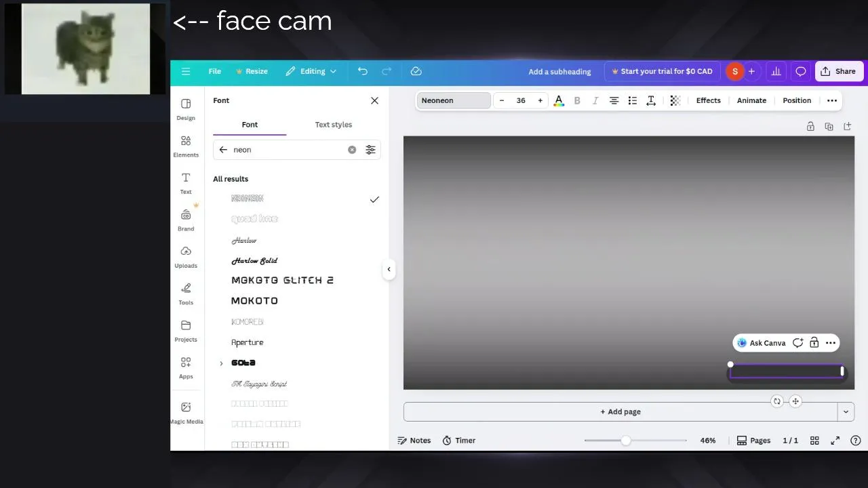The width and height of the screenshot is (868, 488).
Task: Open the Animate options
Action: [x=751, y=100]
